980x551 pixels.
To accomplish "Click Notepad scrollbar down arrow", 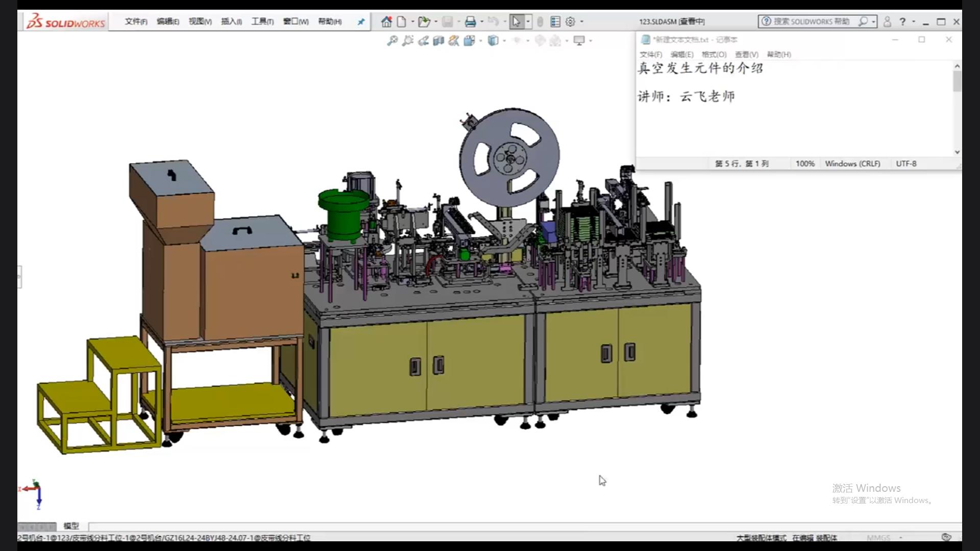I will pos(957,152).
